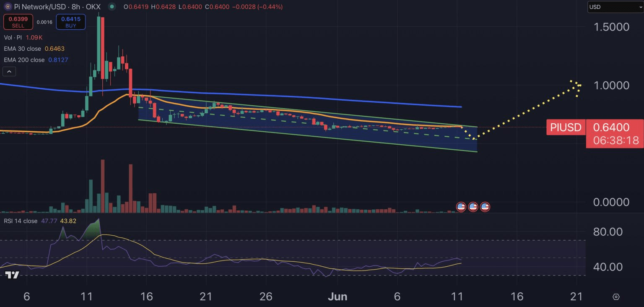
Task: Open the 8h timeframe selector
Action: point(76,7)
